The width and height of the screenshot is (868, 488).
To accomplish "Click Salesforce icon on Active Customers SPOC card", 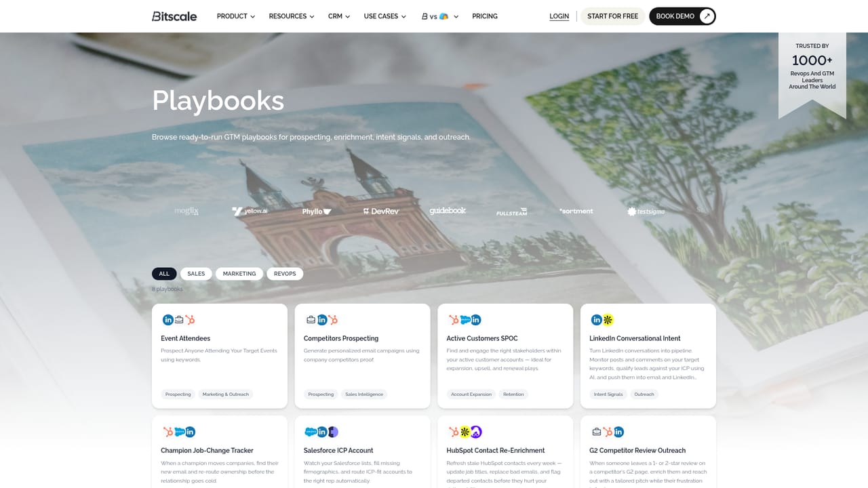I will [465, 320].
